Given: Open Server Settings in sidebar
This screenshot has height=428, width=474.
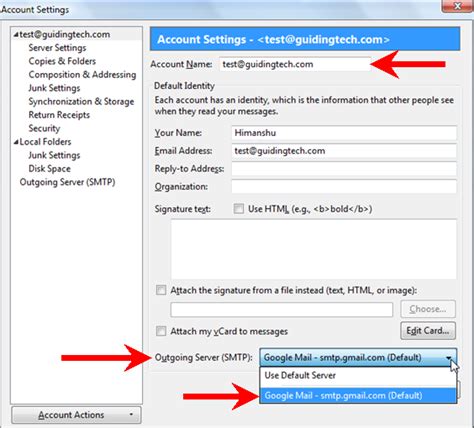Looking at the screenshot, I should 57,48.
